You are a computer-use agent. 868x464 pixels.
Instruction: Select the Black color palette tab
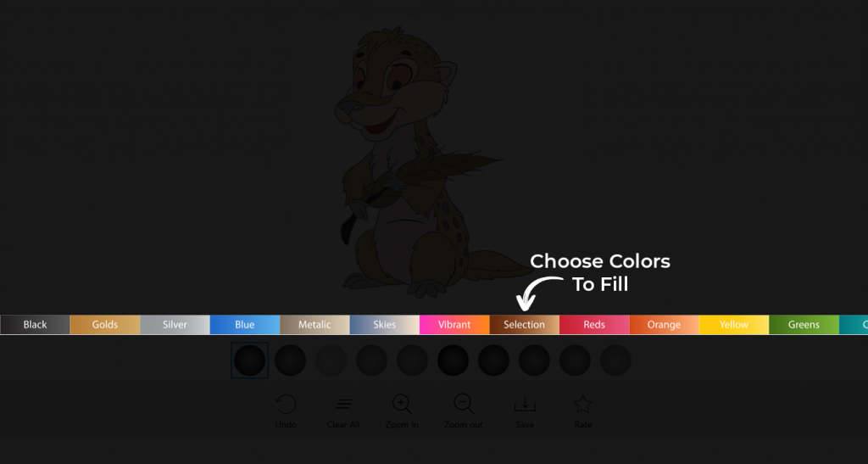pos(35,325)
